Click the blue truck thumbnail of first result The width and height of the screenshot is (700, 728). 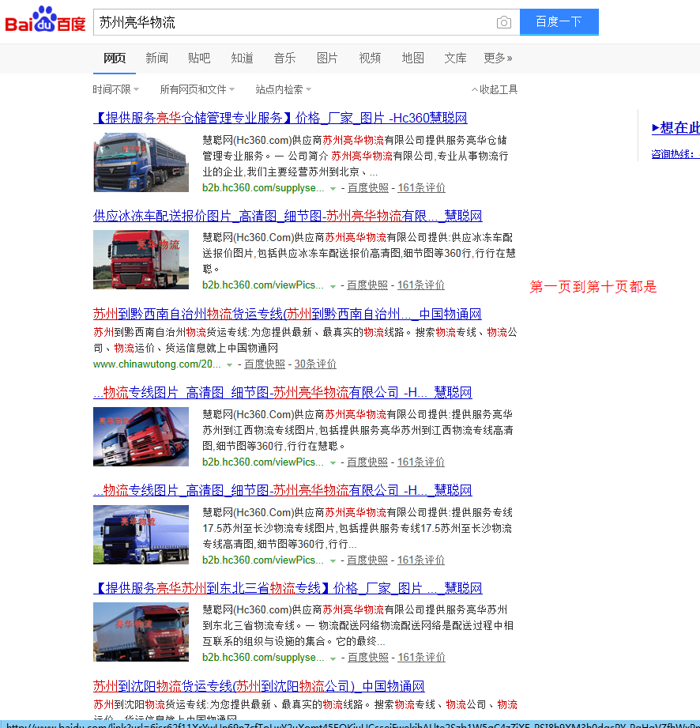pyautogui.click(x=141, y=162)
